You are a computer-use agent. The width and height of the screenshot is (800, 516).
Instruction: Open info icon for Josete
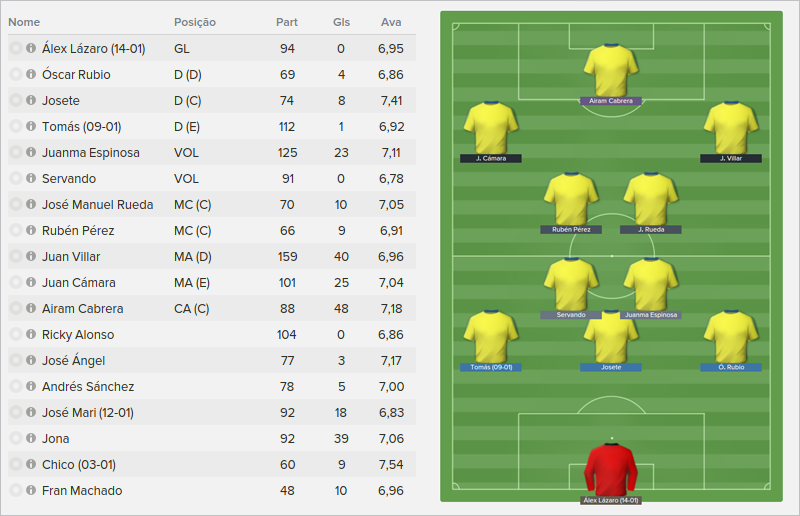point(31,100)
